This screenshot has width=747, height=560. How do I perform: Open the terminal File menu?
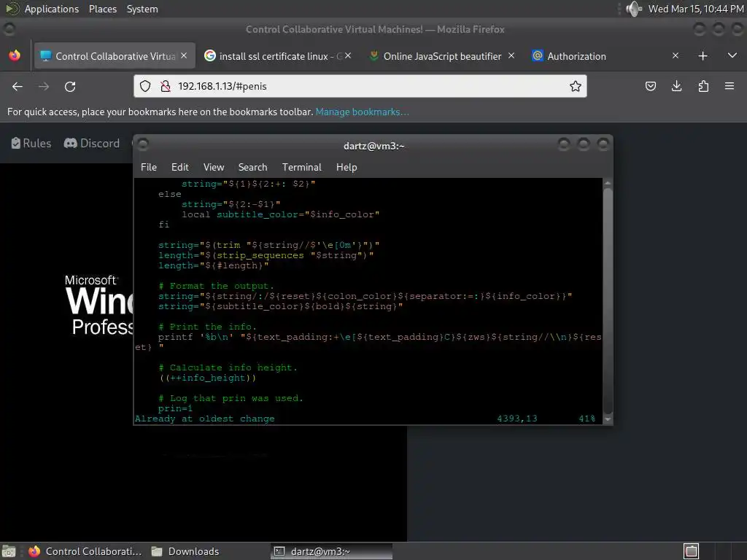coord(149,167)
